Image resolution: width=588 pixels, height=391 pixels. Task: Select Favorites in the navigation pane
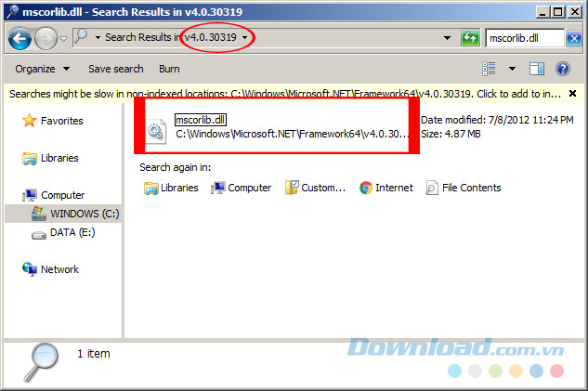point(62,121)
